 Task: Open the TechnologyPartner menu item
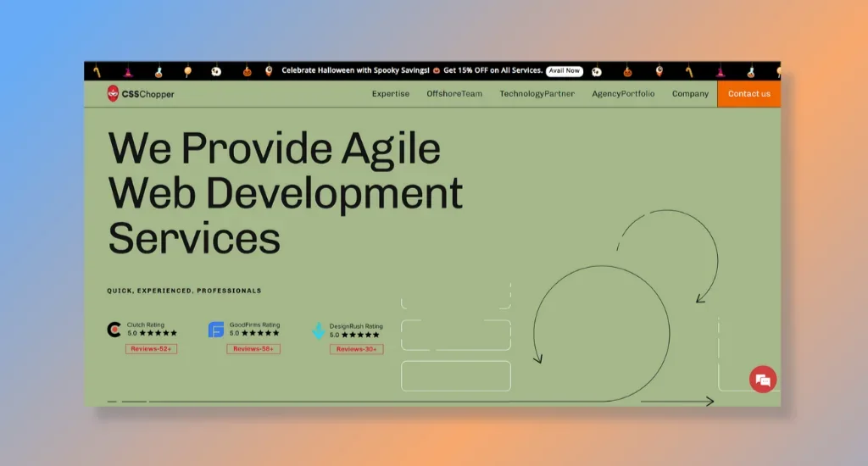[x=537, y=94]
